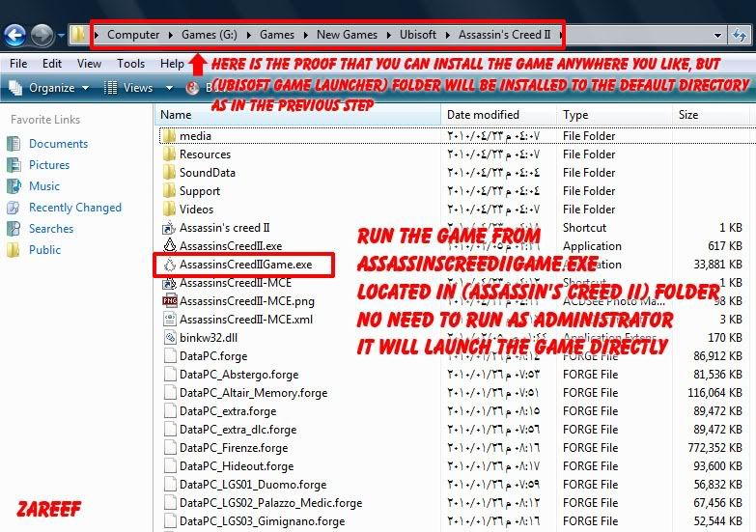Click the Back navigation arrow button
This screenshot has width=756, height=532.
(x=14, y=35)
